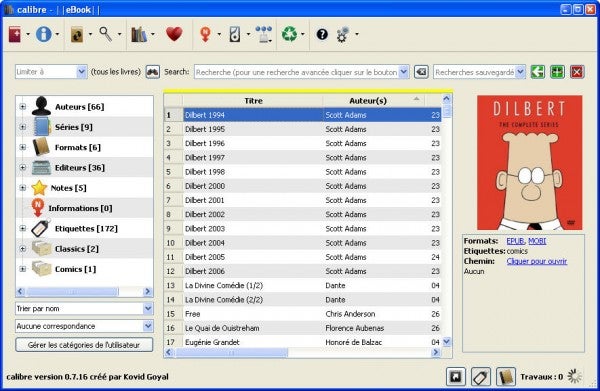Open the Edit metadata info icon
This screenshot has width=600, height=391.
(x=44, y=34)
